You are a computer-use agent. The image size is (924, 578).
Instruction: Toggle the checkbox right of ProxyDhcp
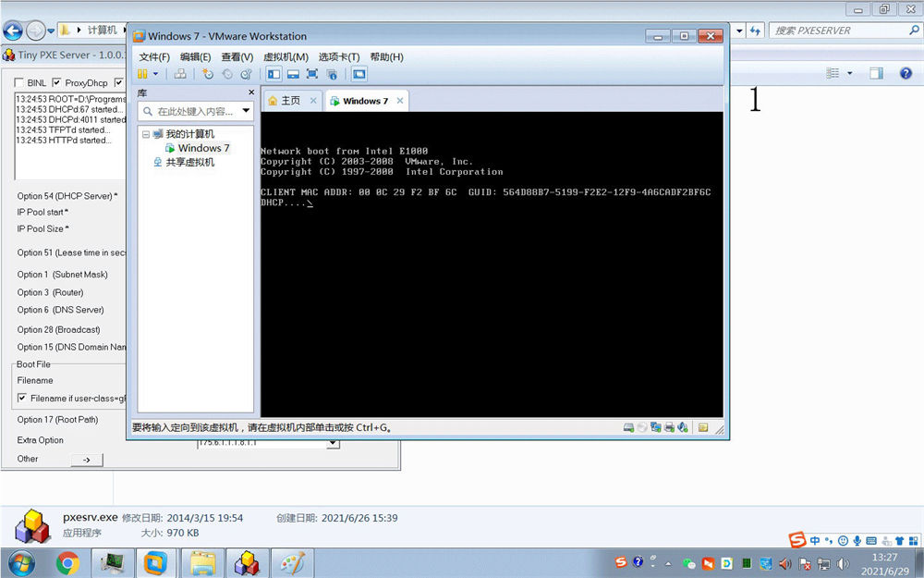pos(119,82)
